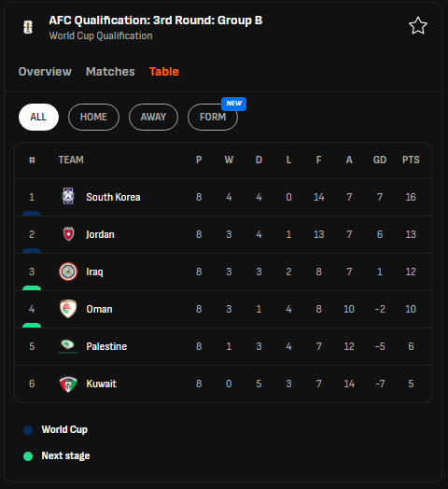
Task: Open the Kuwait team name link
Action: [102, 384]
